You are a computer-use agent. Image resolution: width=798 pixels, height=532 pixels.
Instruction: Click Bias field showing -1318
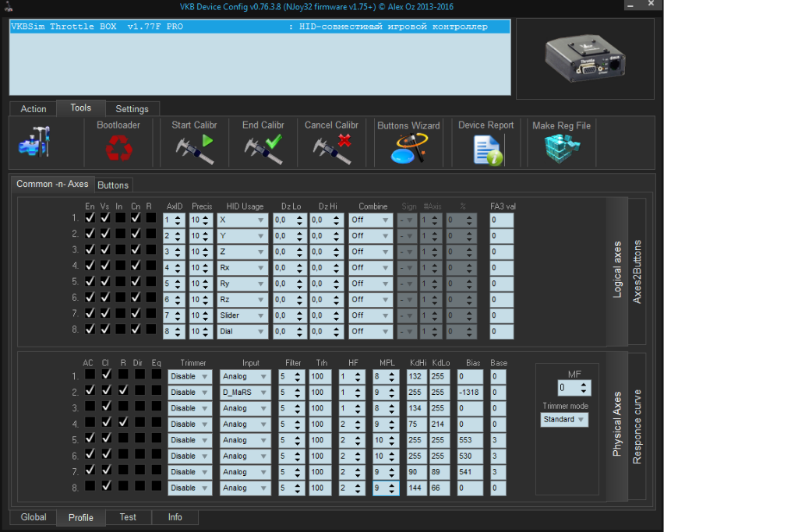469,392
